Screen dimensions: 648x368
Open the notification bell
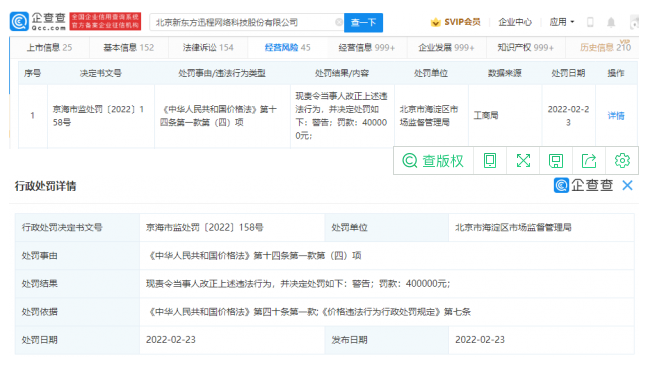611,22
